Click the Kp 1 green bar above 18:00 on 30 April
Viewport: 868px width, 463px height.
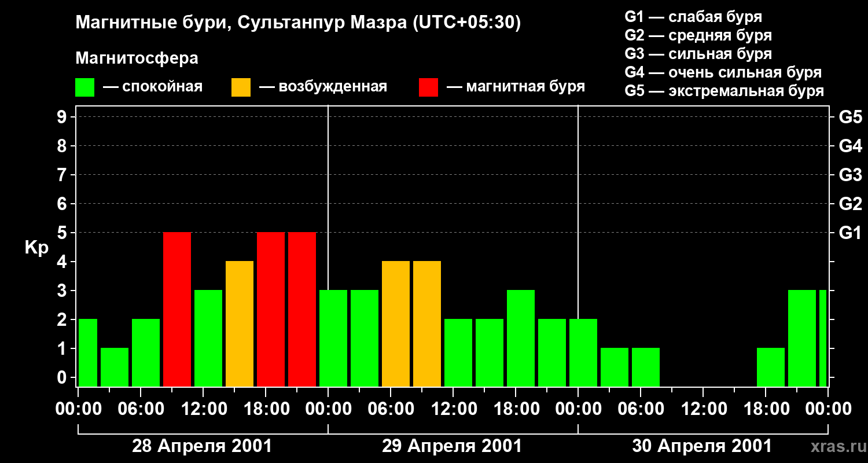pos(771,368)
